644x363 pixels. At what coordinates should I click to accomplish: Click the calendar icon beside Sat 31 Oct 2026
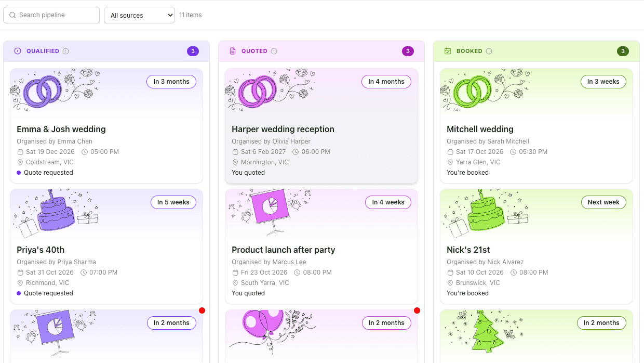(20, 273)
